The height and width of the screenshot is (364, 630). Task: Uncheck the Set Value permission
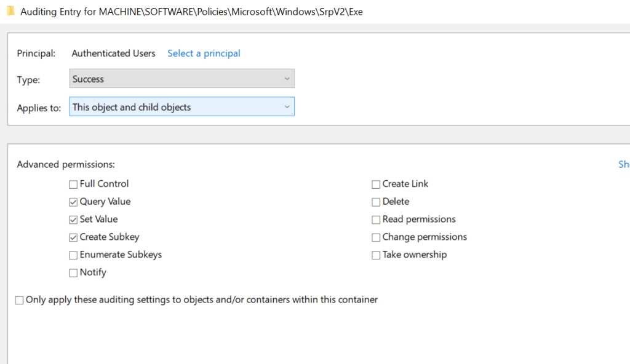74,220
